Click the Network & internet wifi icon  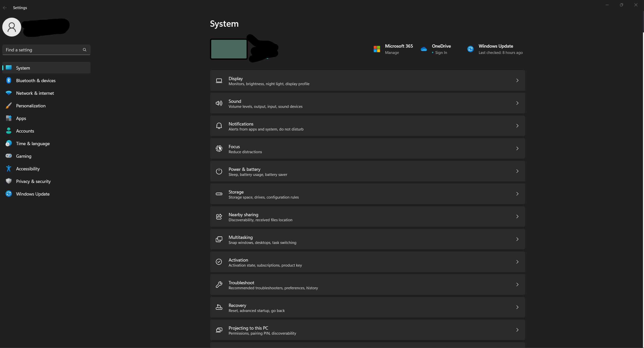tap(9, 93)
